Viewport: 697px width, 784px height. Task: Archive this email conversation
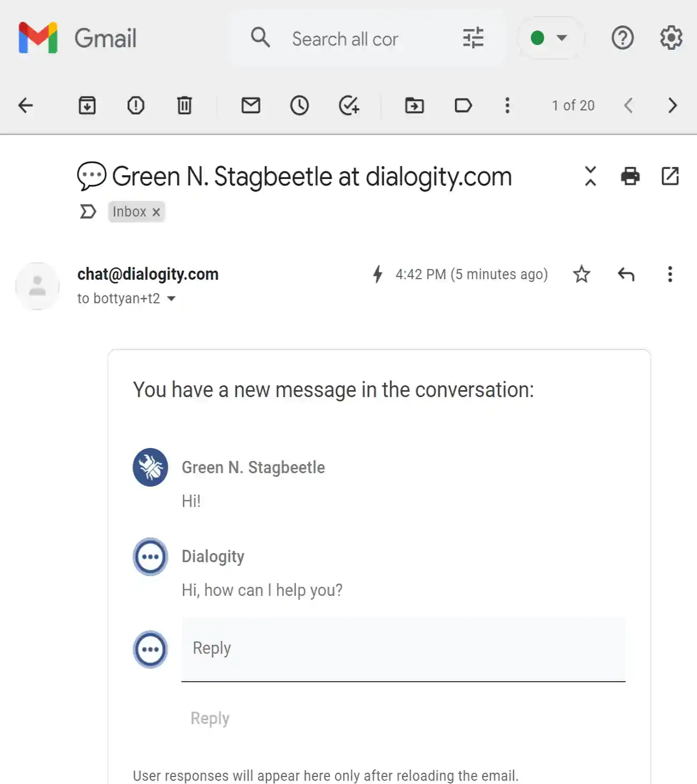click(87, 105)
